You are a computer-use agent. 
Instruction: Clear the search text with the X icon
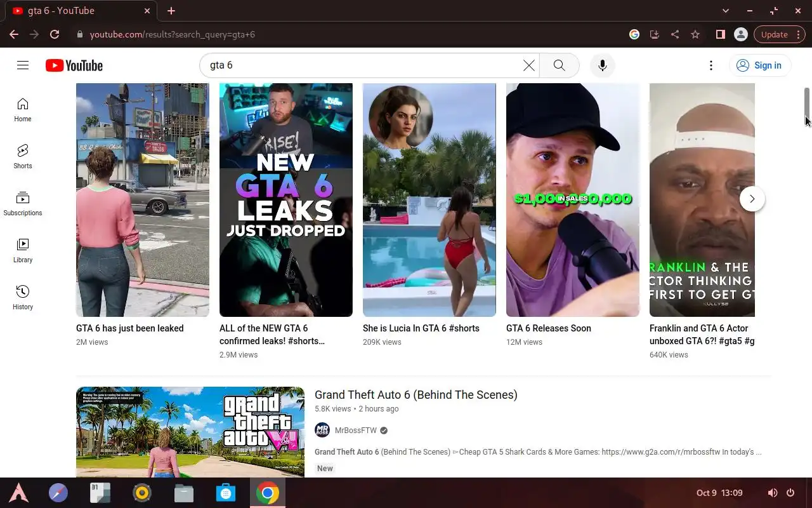(x=528, y=65)
